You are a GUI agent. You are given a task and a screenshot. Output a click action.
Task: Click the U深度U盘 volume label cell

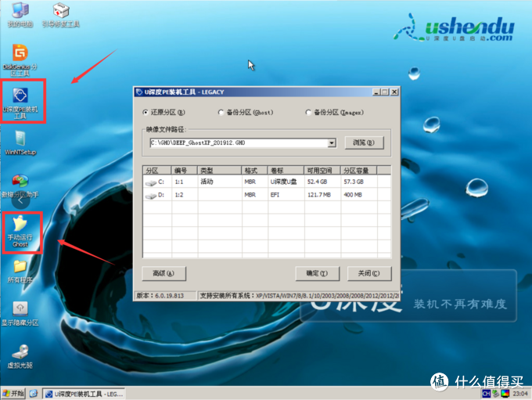tap(283, 182)
